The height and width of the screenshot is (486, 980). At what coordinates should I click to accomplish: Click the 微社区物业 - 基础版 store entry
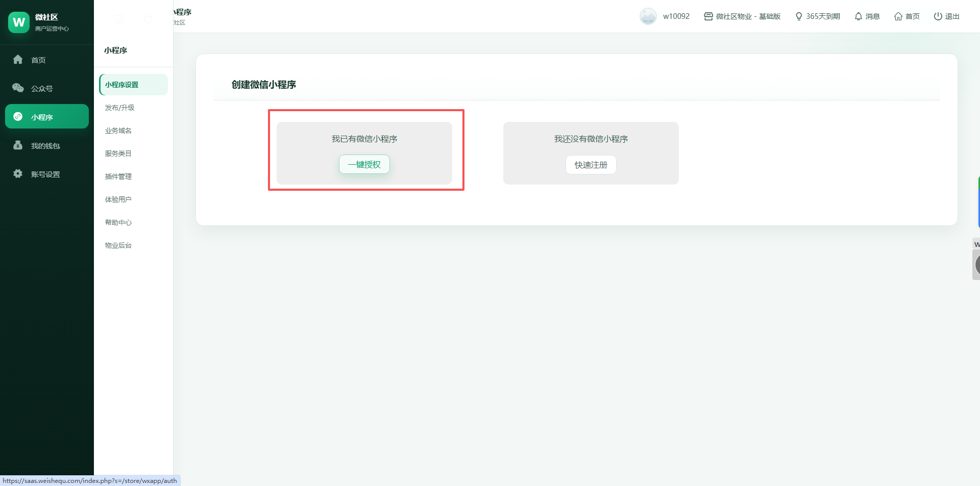(x=742, y=16)
